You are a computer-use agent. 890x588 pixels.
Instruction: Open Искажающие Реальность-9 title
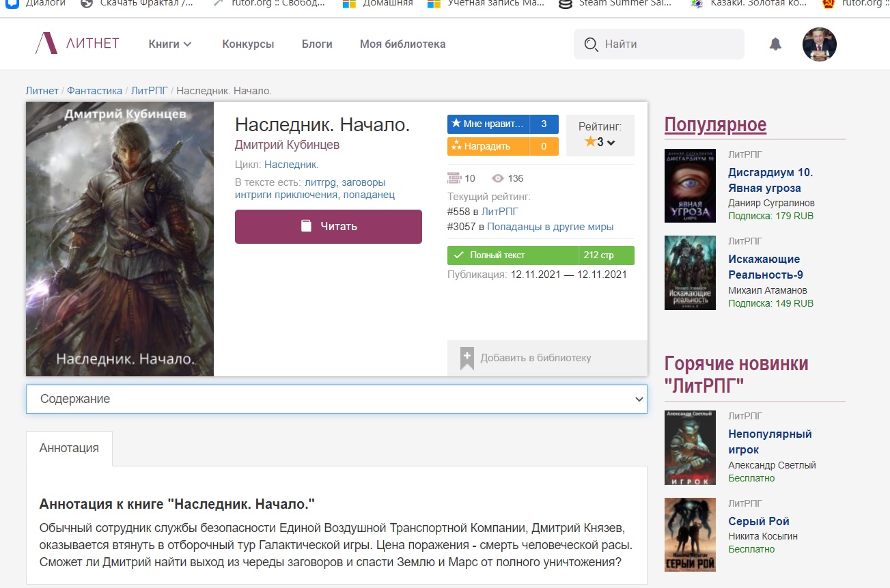tap(766, 267)
